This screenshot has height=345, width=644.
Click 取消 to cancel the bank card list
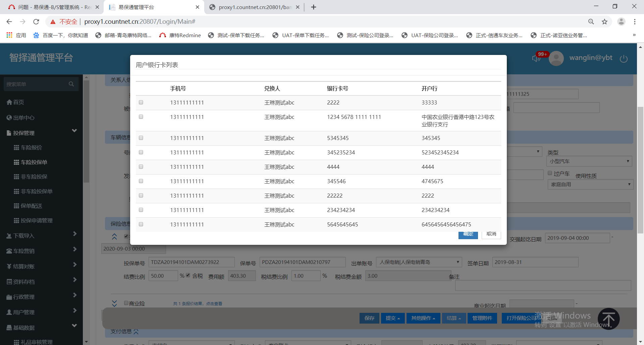(x=491, y=234)
